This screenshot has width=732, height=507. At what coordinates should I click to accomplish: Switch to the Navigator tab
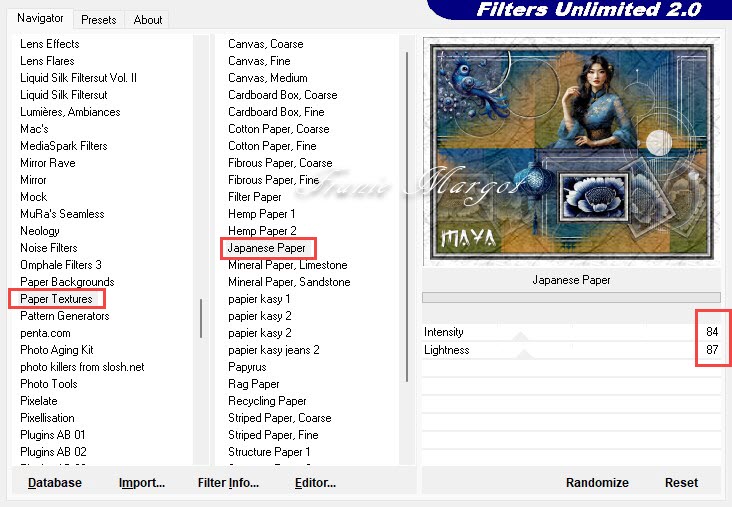click(40, 18)
